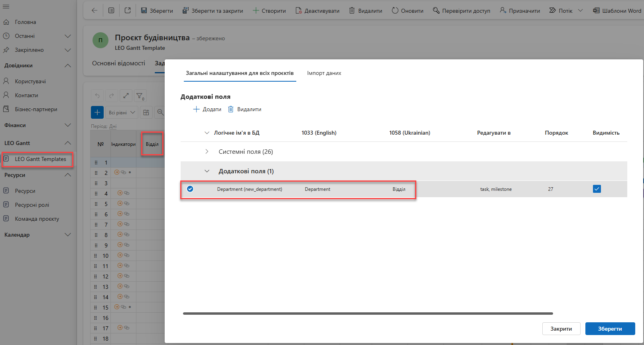Collapse the LEO Gantt section

point(68,143)
